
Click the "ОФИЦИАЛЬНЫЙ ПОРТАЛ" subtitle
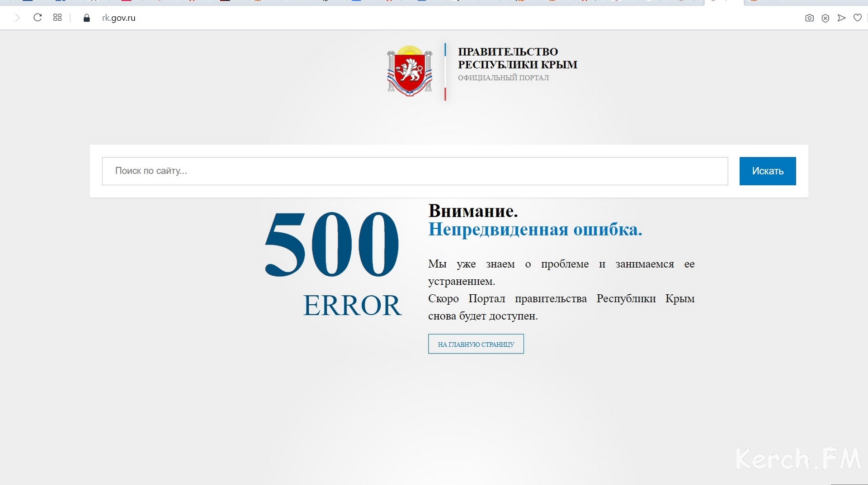(x=503, y=78)
